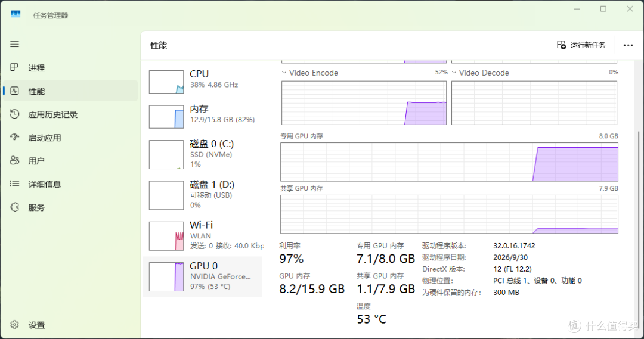Select 磁盘 1 (D:) item

click(x=203, y=195)
